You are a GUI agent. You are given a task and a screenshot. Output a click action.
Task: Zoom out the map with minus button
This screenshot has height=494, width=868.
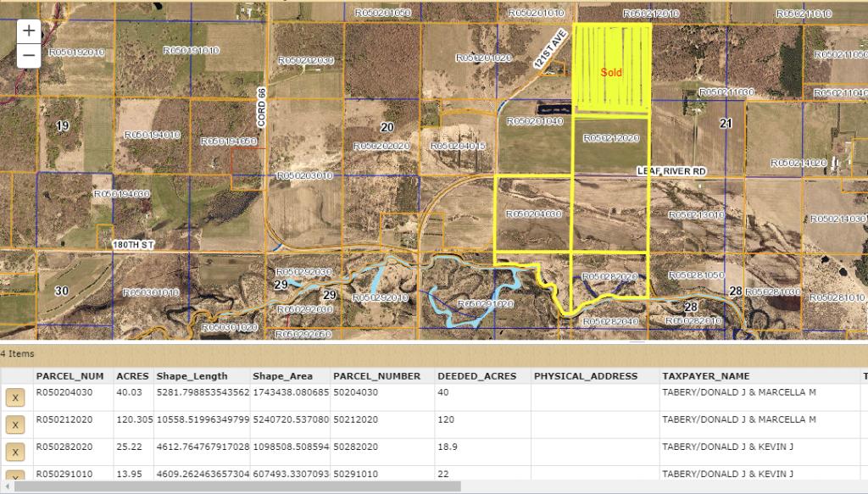click(x=29, y=55)
